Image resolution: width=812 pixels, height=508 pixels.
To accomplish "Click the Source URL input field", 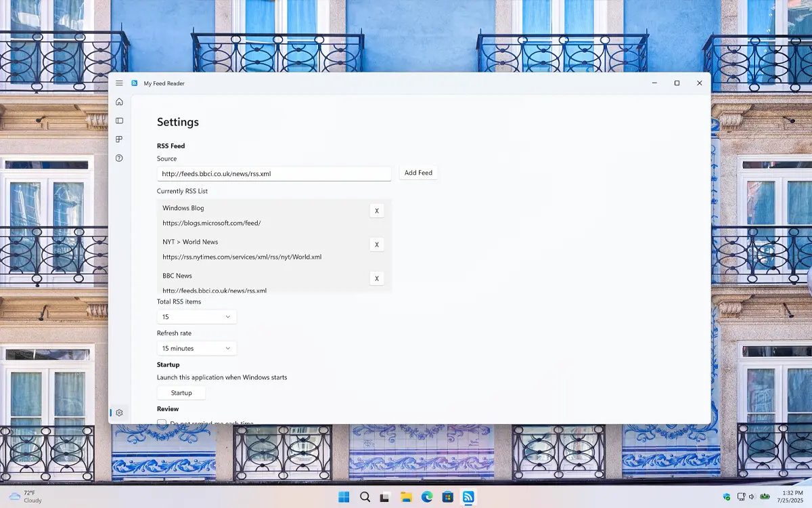I will click(x=274, y=173).
